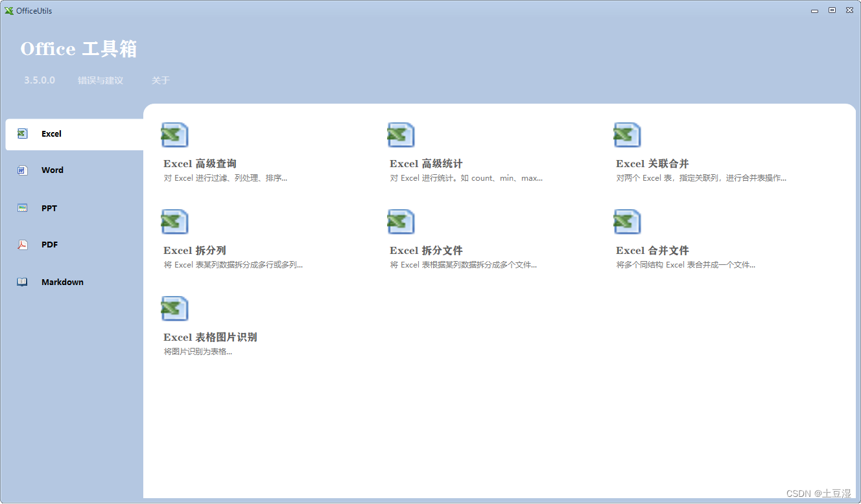The height and width of the screenshot is (504, 861).
Task: Click description 对 Excel 进行过滤、列处理、排序...
Action: pos(226,178)
